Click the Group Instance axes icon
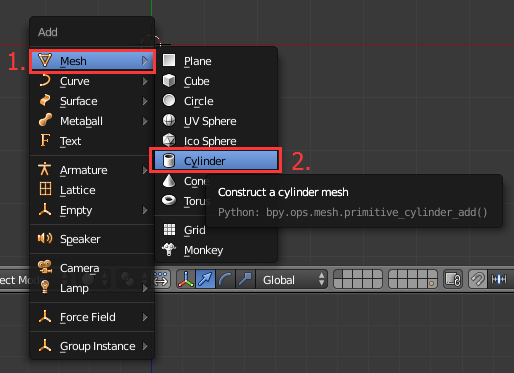The width and height of the screenshot is (514, 373). (x=45, y=345)
